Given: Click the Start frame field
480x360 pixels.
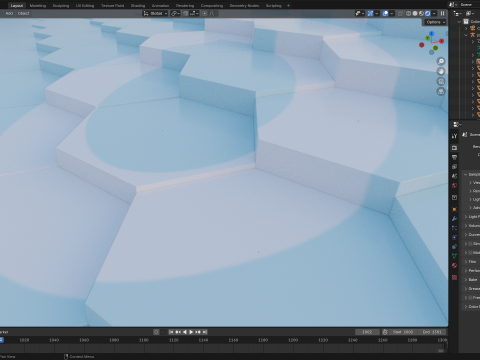Looking at the screenshot, I should tap(403, 332).
